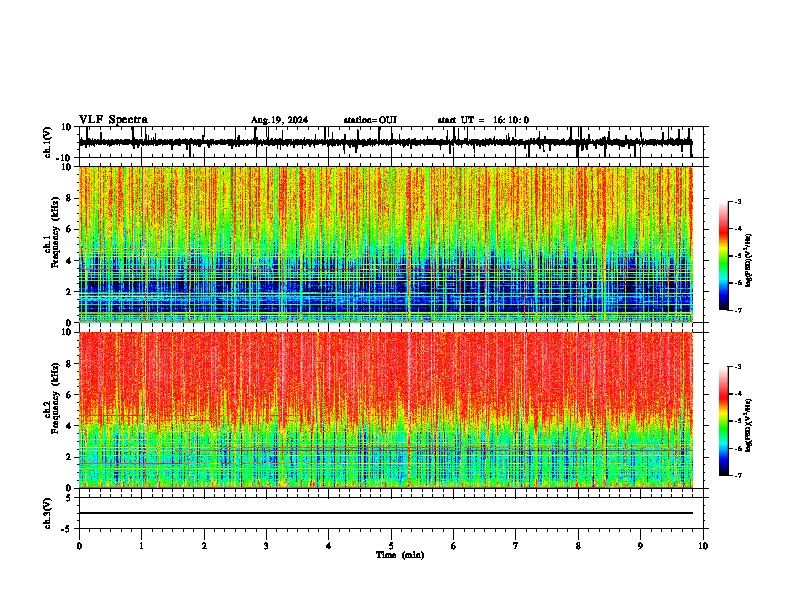Click the ch.2 'Frequency (kHz)' axis label
Screen dimensions: 792x612
pos(55,398)
